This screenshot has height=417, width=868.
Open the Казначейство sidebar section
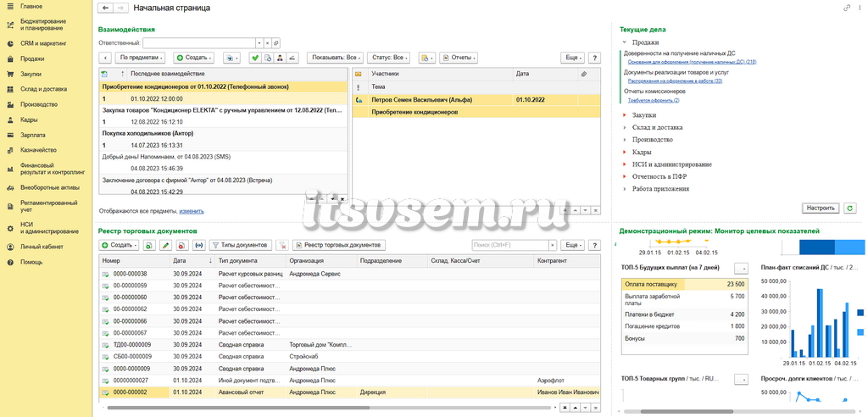click(x=38, y=150)
